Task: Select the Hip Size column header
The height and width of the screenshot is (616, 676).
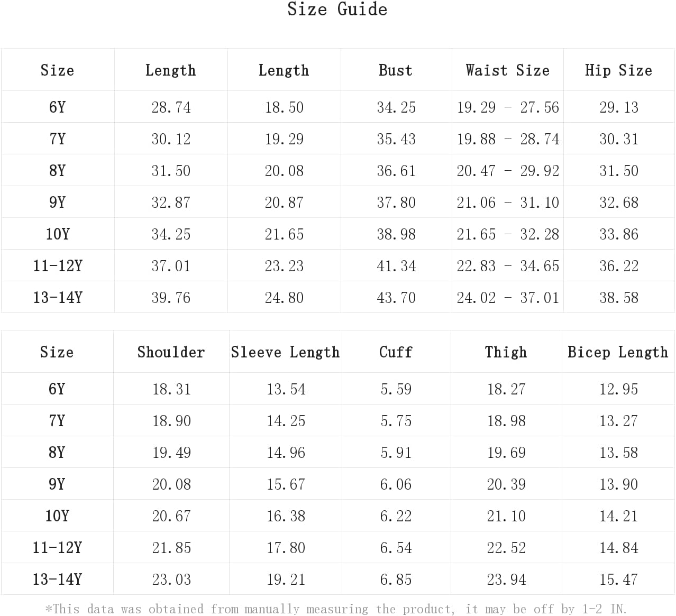Action: (618, 70)
